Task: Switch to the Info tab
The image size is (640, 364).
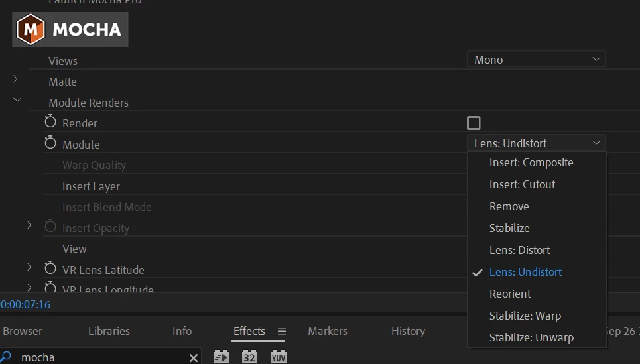Action: click(x=182, y=331)
